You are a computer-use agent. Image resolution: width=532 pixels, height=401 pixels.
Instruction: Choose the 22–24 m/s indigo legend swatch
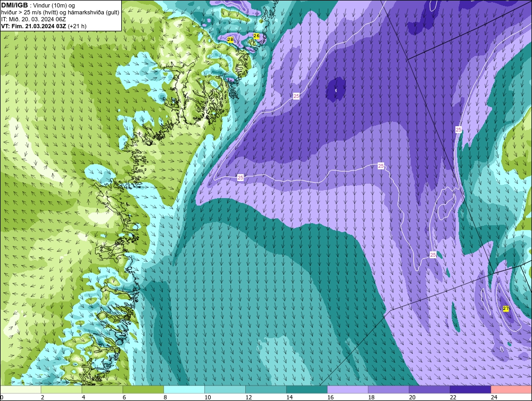[x=470, y=389]
